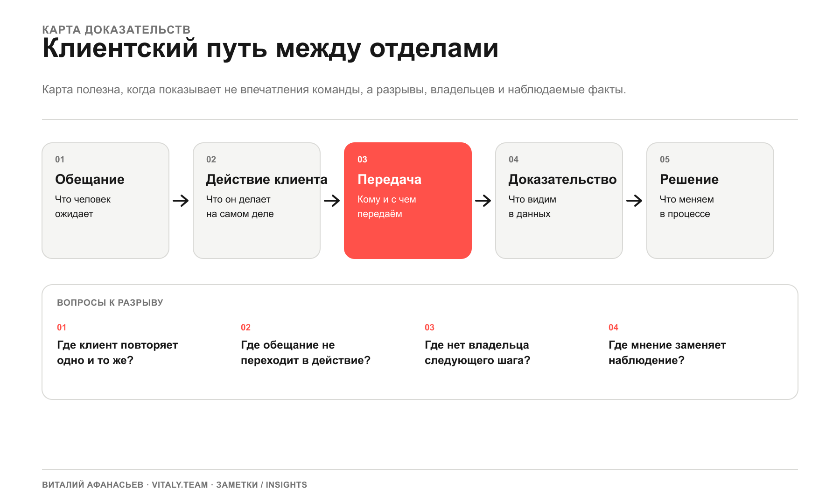Viewport: 840px width, 504px height.
Task: Select the Обещание step card
Action: (105, 201)
